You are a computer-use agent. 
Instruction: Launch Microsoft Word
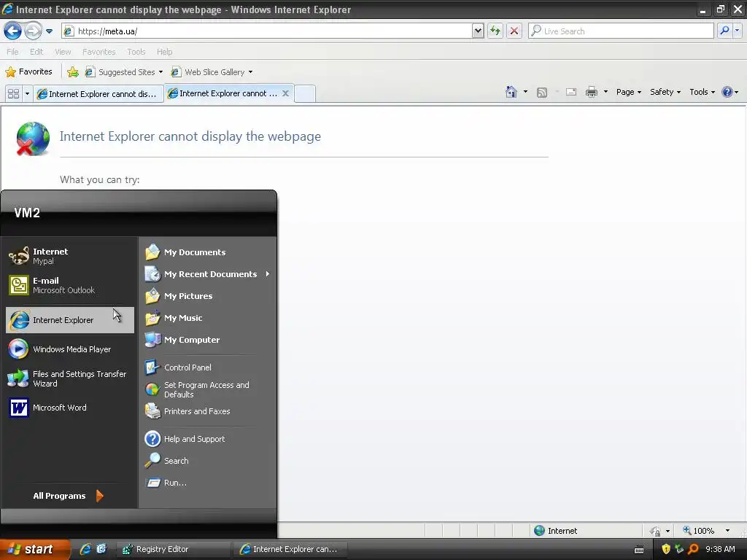tap(70, 408)
